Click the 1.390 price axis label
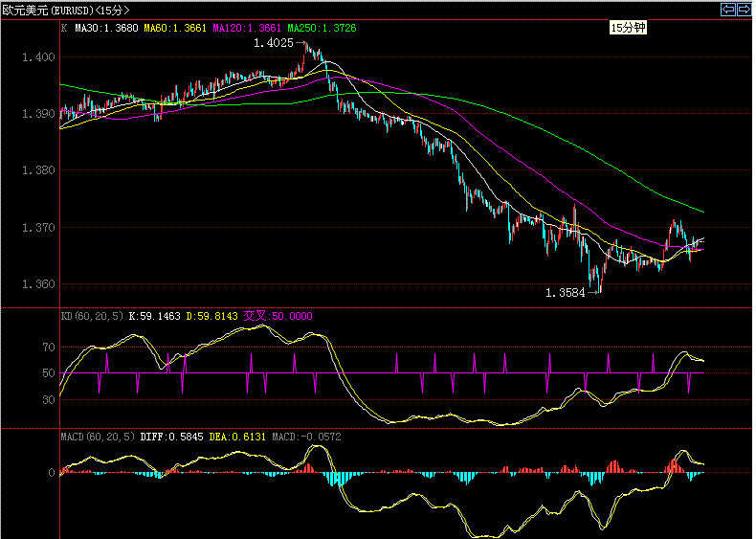 pyautogui.click(x=38, y=114)
